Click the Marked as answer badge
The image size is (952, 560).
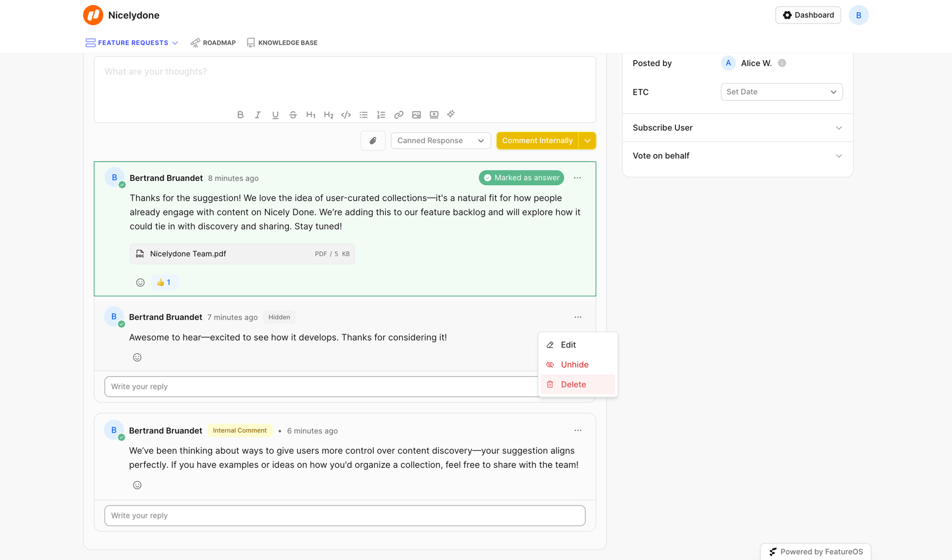click(521, 177)
